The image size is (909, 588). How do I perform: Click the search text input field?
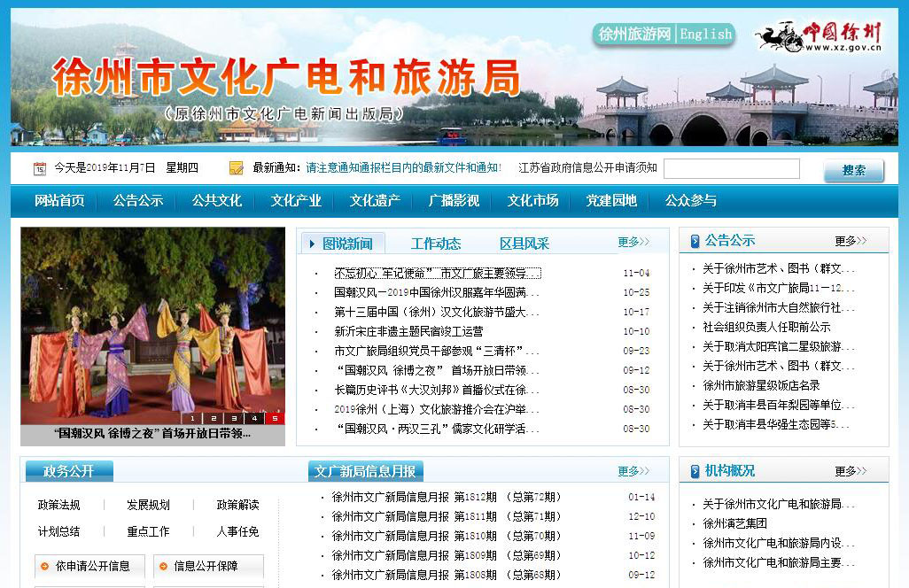pyautogui.click(x=731, y=169)
